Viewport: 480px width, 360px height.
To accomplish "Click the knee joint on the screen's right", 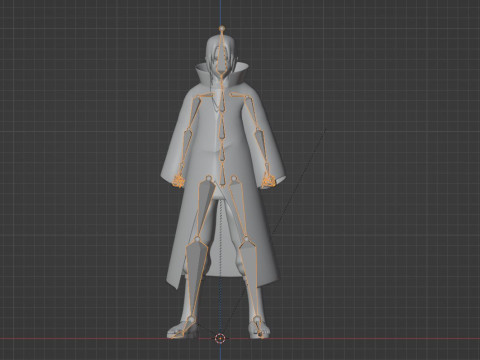I will click(x=246, y=239).
